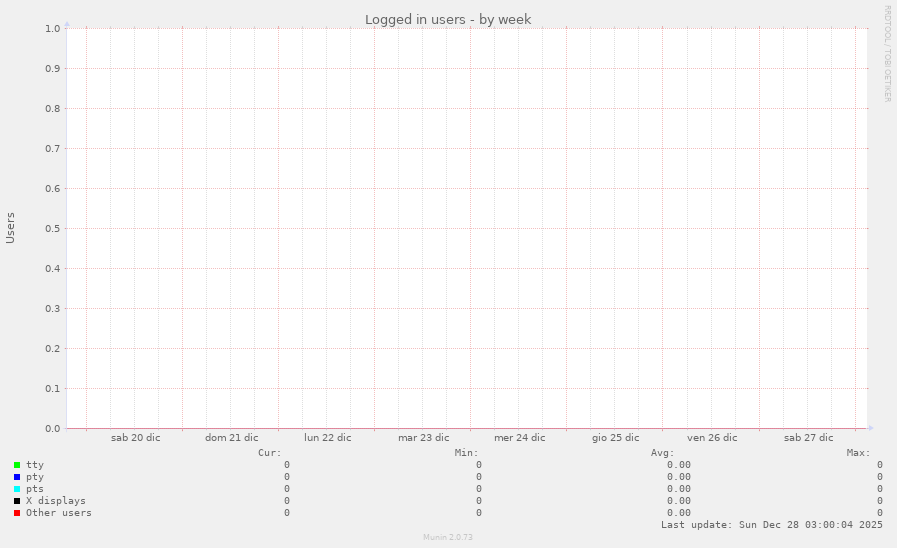Click the 'Avg:' column header

click(x=662, y=453)
